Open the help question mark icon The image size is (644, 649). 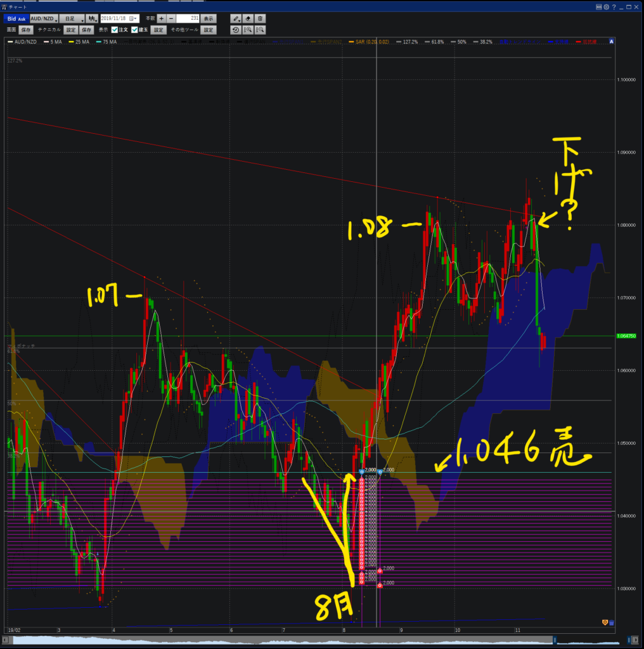pos(614,7)
